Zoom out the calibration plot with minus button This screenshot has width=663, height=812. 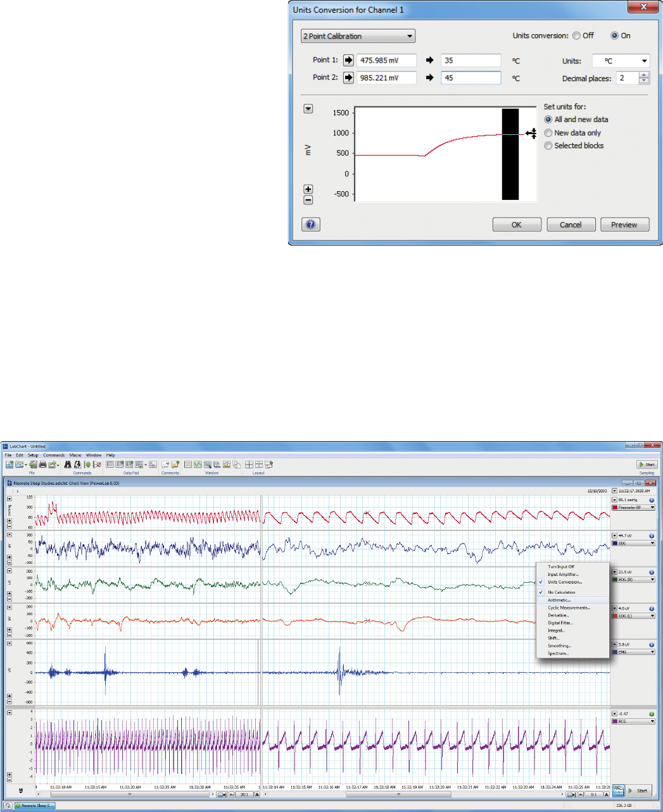click(x=308, y=200)
